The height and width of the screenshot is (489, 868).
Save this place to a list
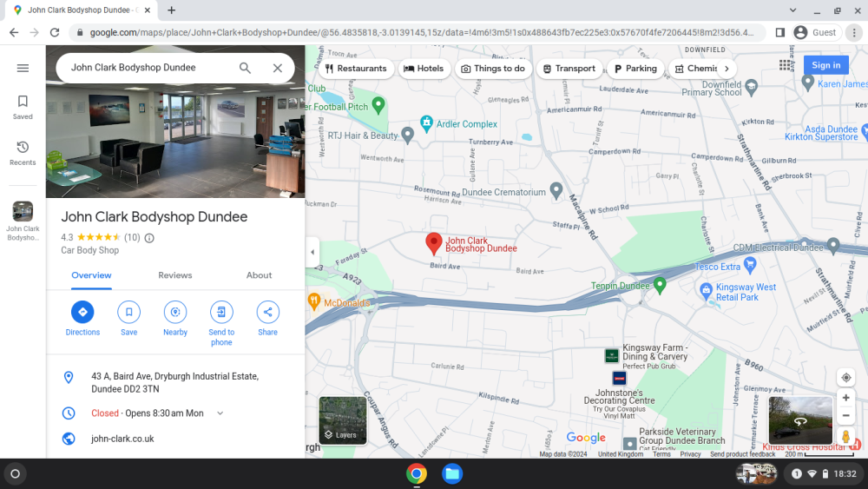click(x=129, y=319)
